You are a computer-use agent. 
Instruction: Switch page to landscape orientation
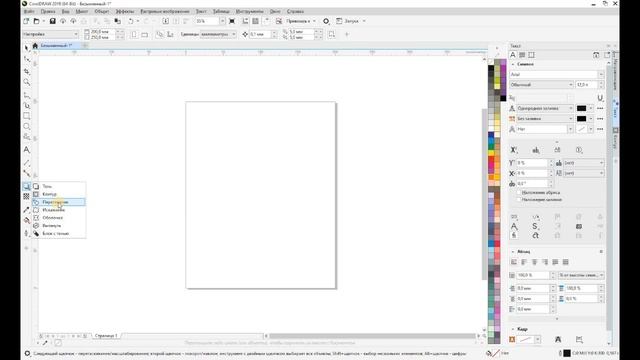[x=144, y=34]
